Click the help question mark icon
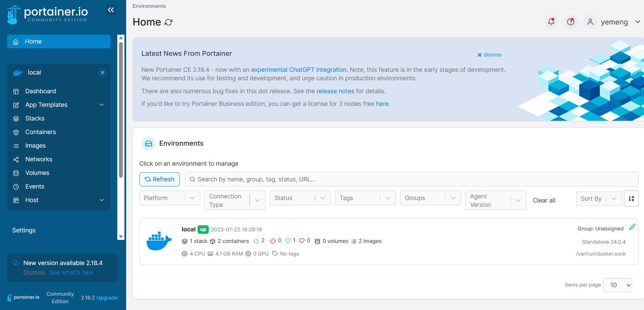The height and width of the screenshot is (310, 644). [571, 22]
